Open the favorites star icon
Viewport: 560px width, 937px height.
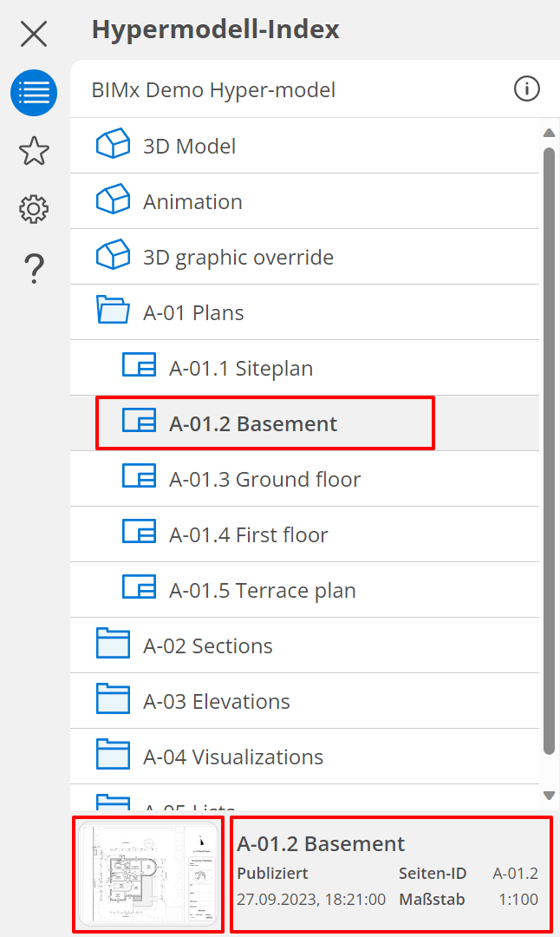pyautogui.click(x=34, y=151)
